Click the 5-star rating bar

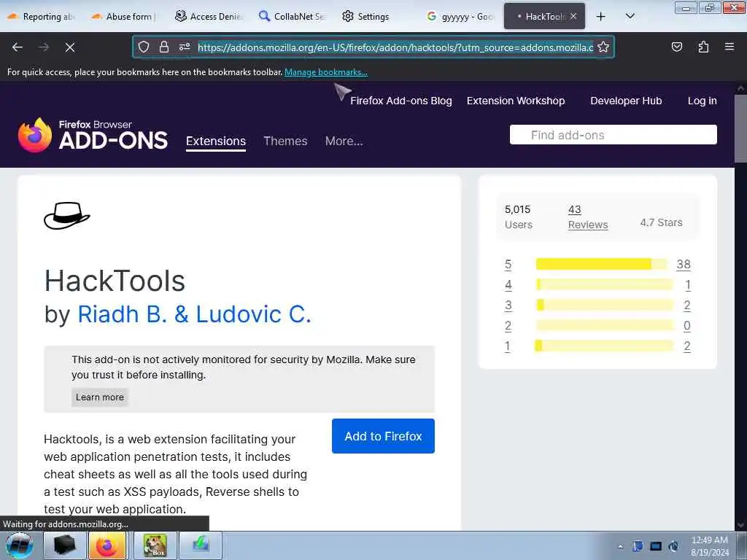[x=602, y=264]
